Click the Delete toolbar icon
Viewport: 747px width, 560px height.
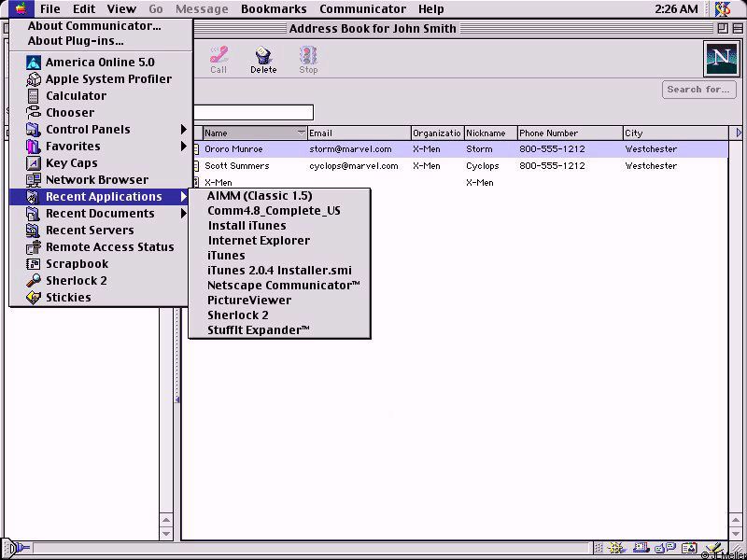[263, 60]
